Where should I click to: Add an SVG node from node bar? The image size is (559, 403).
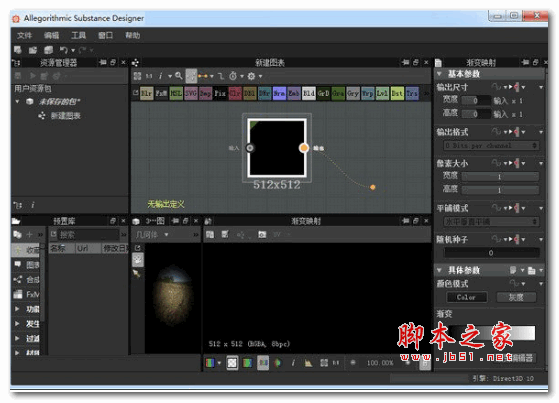(191, 93)
